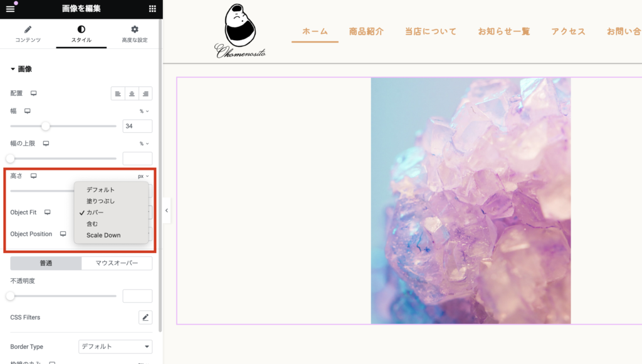Edit CSS Filters with pencil icon
The height and width of the screenshot is (364, 642).
point(145,318)
